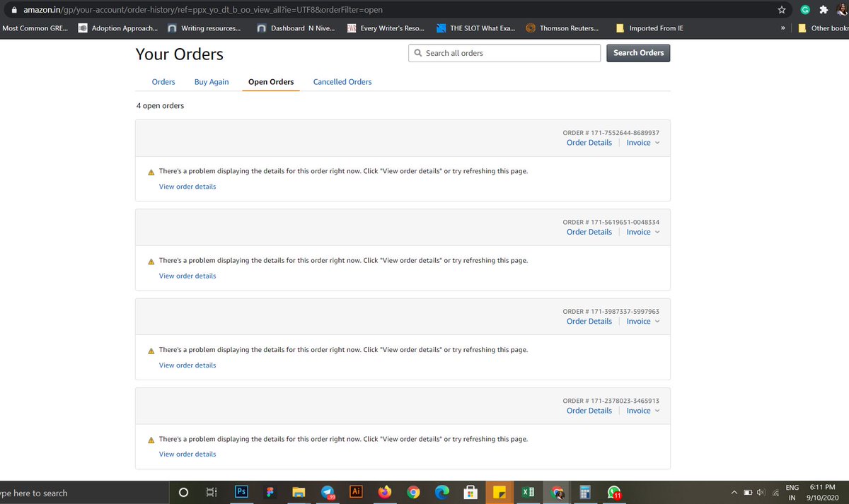Open the Imported From IE bookmark folder
Screen dimensions: 849x504
[649, 28]
